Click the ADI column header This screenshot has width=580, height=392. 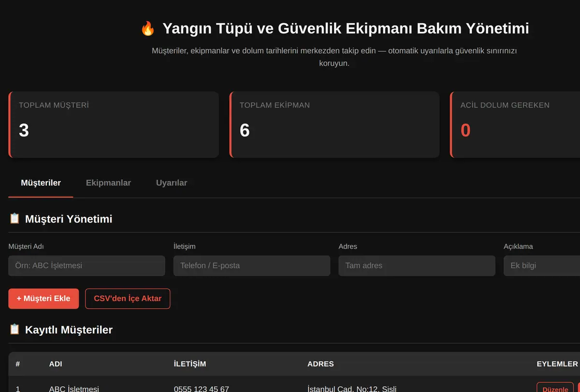point(56,364)
